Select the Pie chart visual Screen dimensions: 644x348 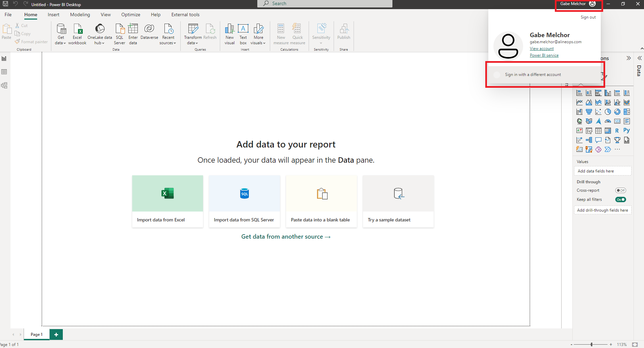tap(608, 112)
